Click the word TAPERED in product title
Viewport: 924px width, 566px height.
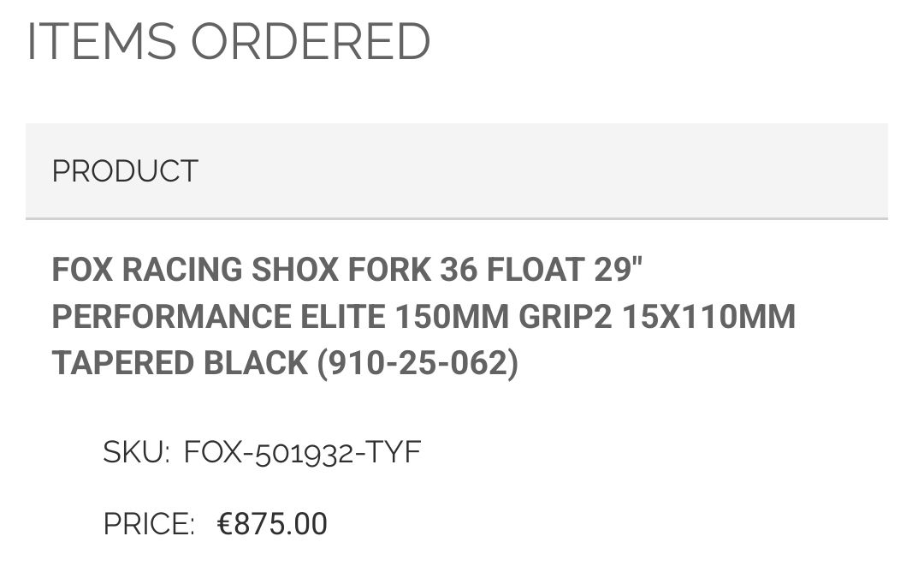point(122,363)
